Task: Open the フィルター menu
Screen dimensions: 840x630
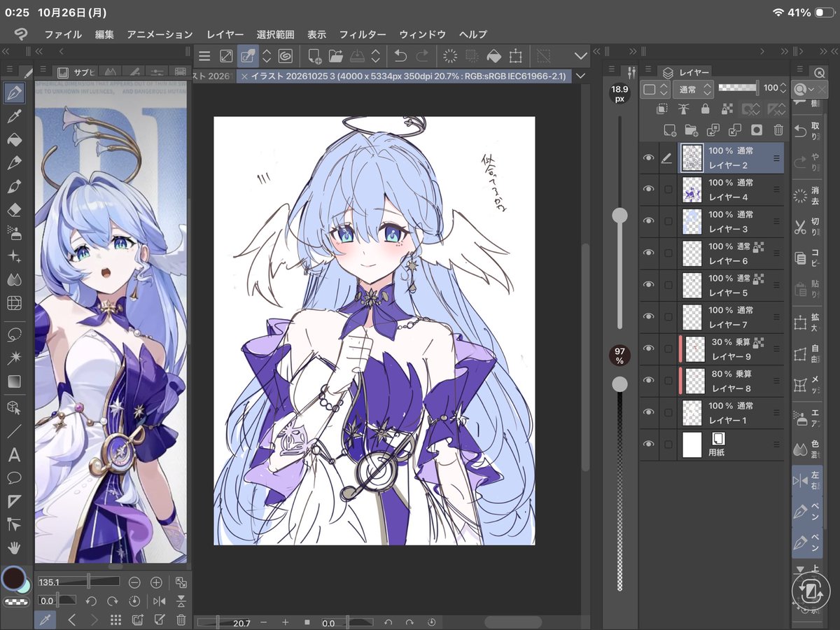Action: tap(363, 34)
